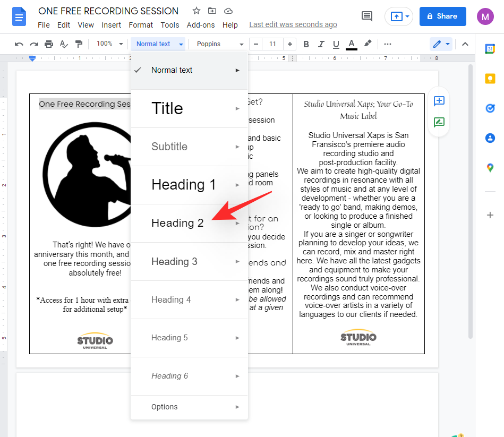Open the 'Last edit was seconds ago' link
Screen dimensions: 504x437
click(x=293, y=25)
